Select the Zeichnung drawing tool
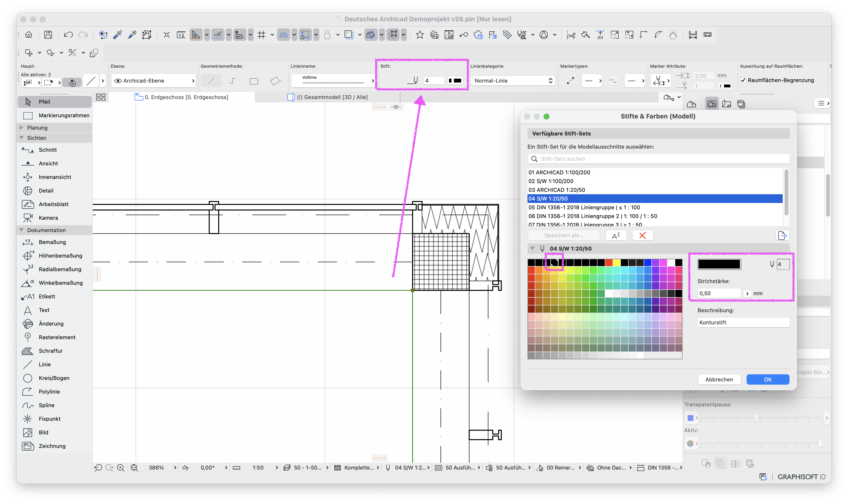848x504 pixels. (54, 446)
